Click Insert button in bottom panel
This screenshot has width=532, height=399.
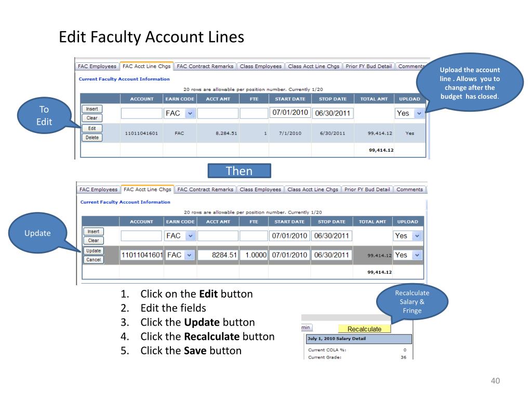click(x=94, y=231)
